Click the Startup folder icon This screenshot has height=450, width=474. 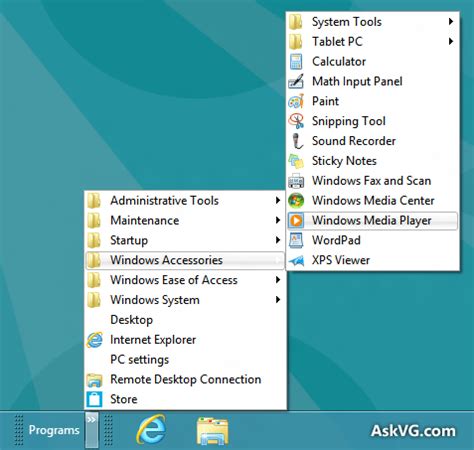[94, 240]
